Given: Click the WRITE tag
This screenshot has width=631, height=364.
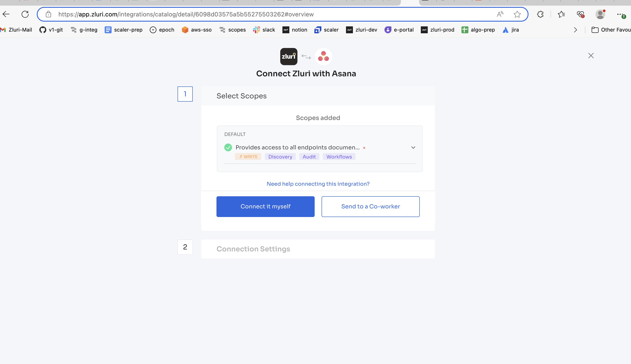Looking at the screenshot, I should coord(248,156).
